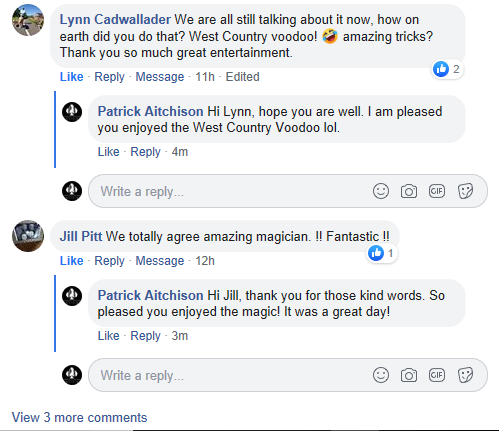View edit history via Edited link
Viewport: 499px width, 431px height.
coord(242,77)
